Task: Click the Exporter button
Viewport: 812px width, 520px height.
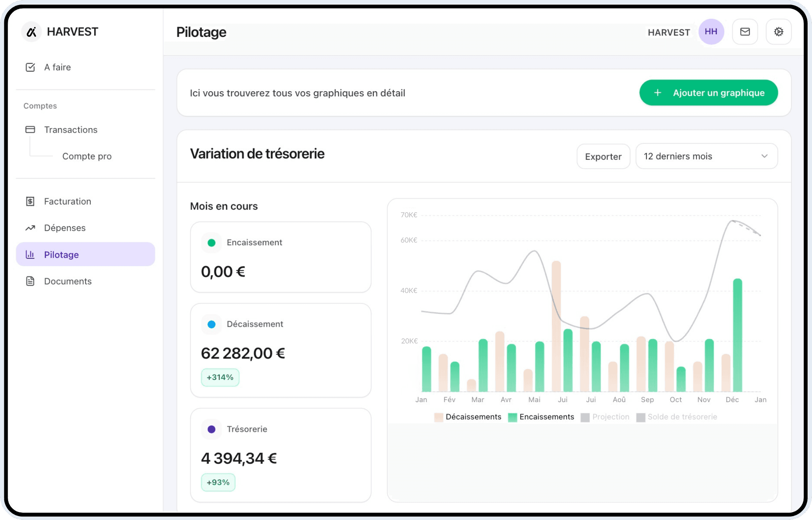Action: 603,156
